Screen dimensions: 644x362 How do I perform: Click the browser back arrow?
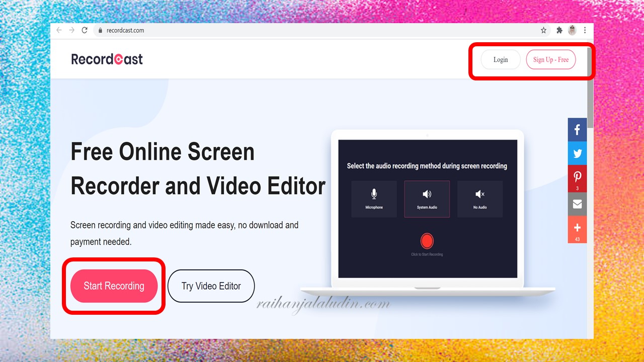[x=59, y=30]
